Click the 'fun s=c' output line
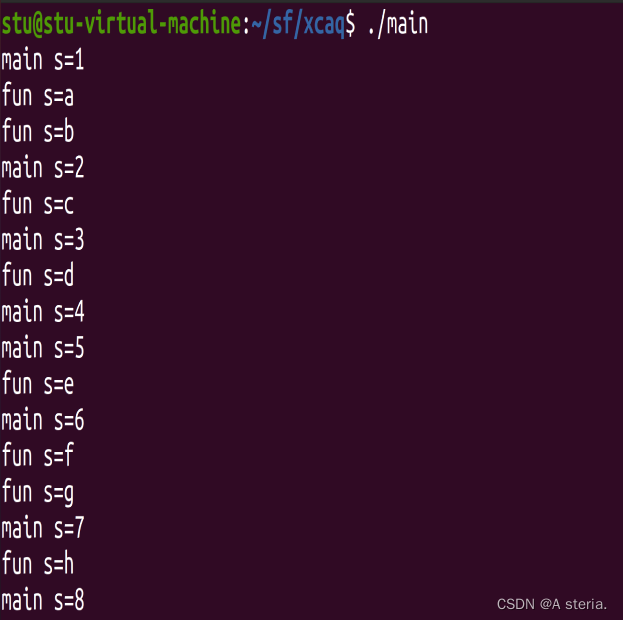623x620 pixels. [38, 203]
